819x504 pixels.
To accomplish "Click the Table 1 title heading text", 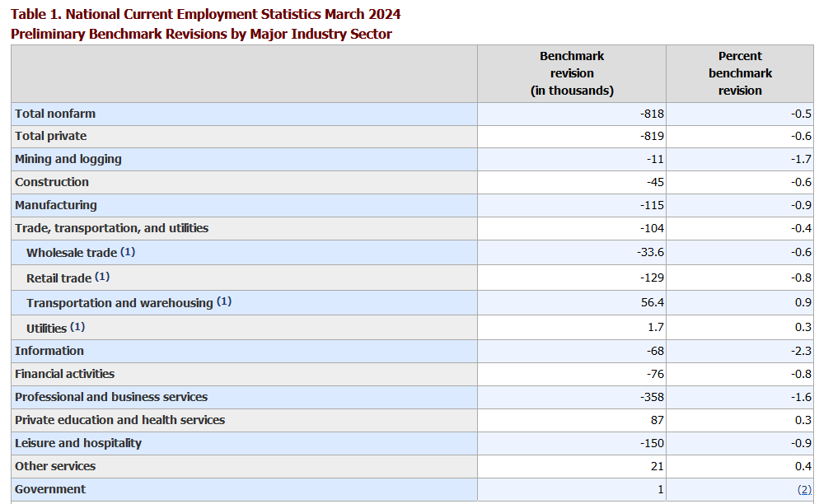I will click(x=206, y=15).
